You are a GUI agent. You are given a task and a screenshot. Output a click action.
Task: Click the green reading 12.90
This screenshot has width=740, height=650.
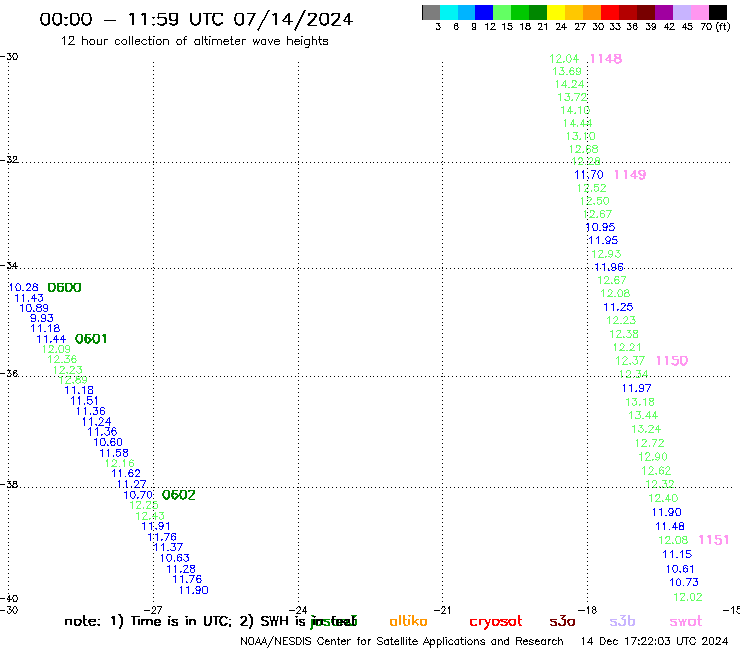[653, 457]
